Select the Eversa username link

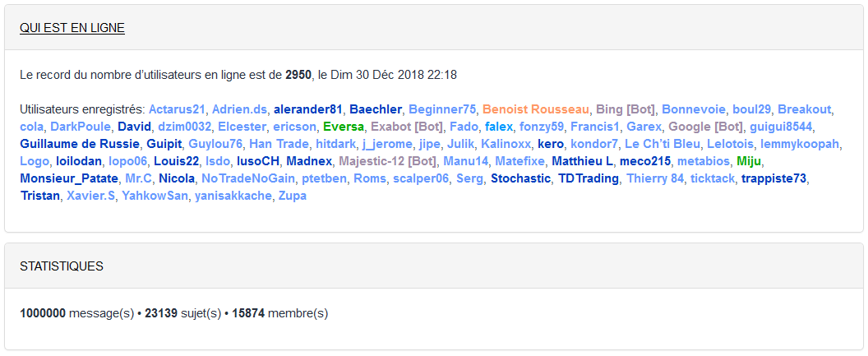(x=344, y=127)
